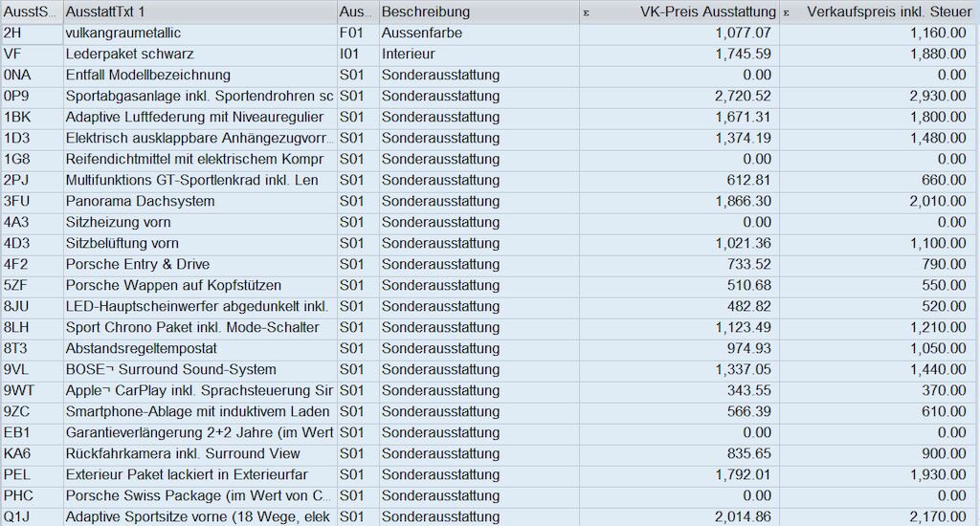Select the Interieur description cell
The height and width of the screenshot is (526, 980).
click(479, 55)
